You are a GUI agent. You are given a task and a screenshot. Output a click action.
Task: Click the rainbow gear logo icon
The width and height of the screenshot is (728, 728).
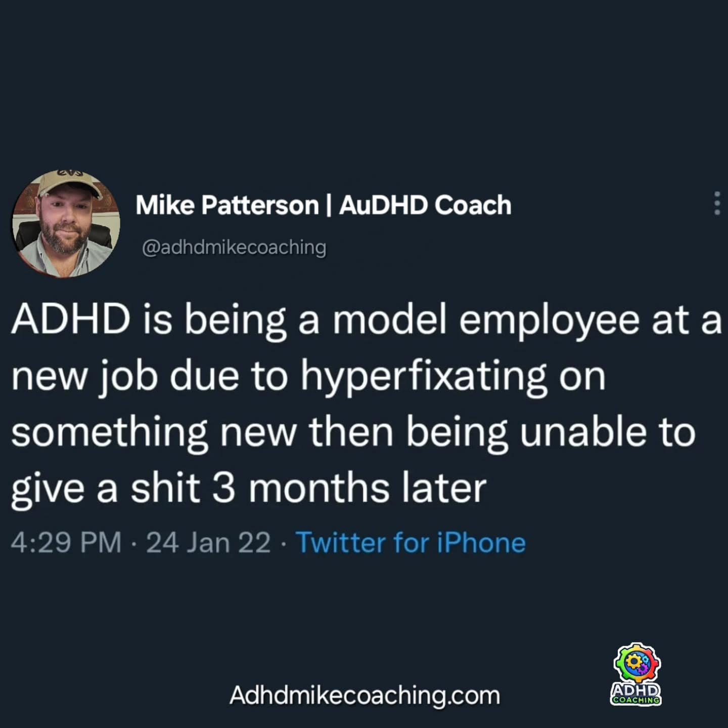pyautogui.click(x=636, y=663)
